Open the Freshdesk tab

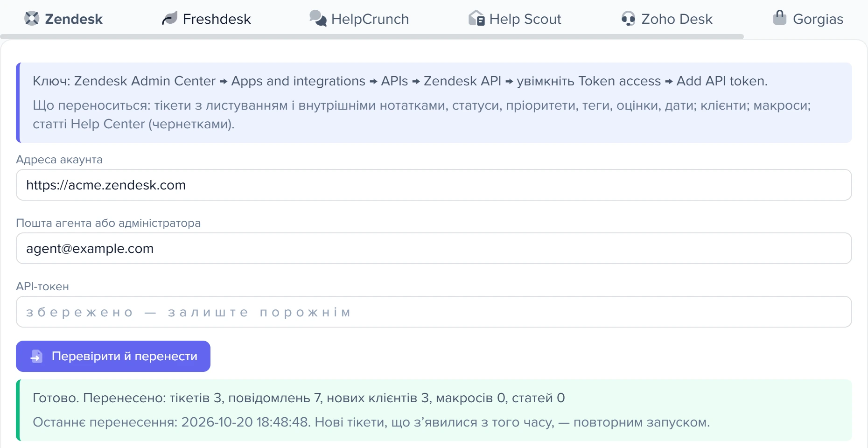206,19
